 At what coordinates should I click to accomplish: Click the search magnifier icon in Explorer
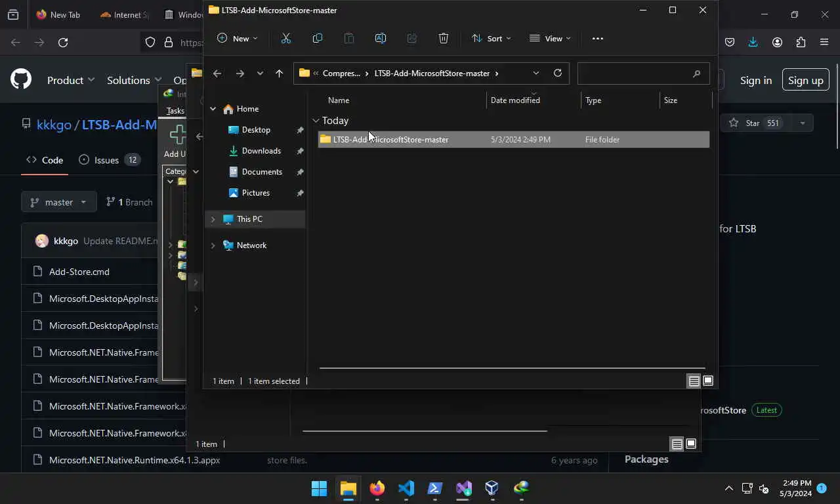696,73
